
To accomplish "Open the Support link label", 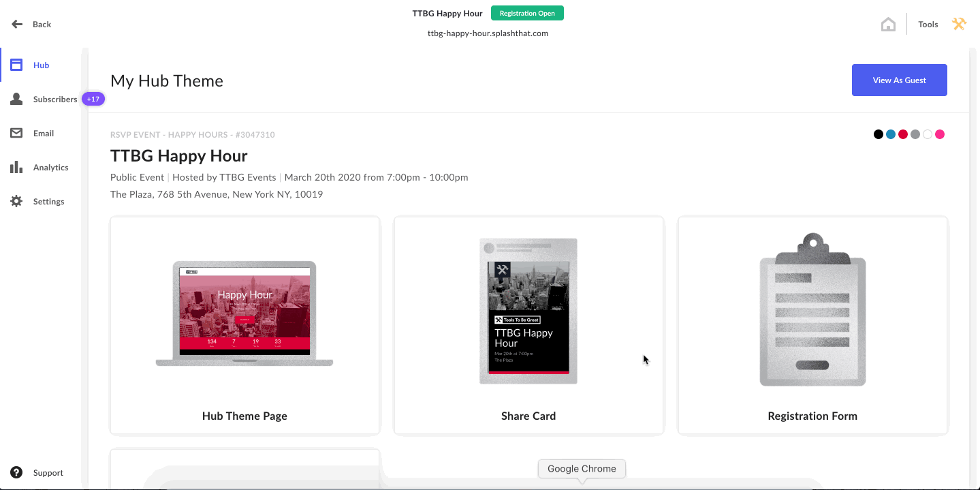I will (x=48, y=473).
